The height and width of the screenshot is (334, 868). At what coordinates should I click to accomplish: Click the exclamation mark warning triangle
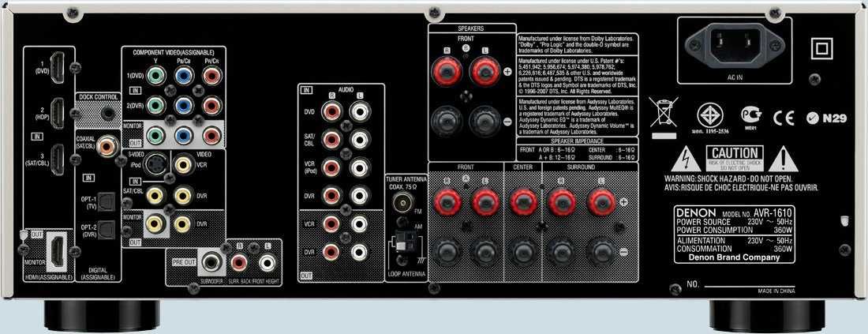(783, 159)
